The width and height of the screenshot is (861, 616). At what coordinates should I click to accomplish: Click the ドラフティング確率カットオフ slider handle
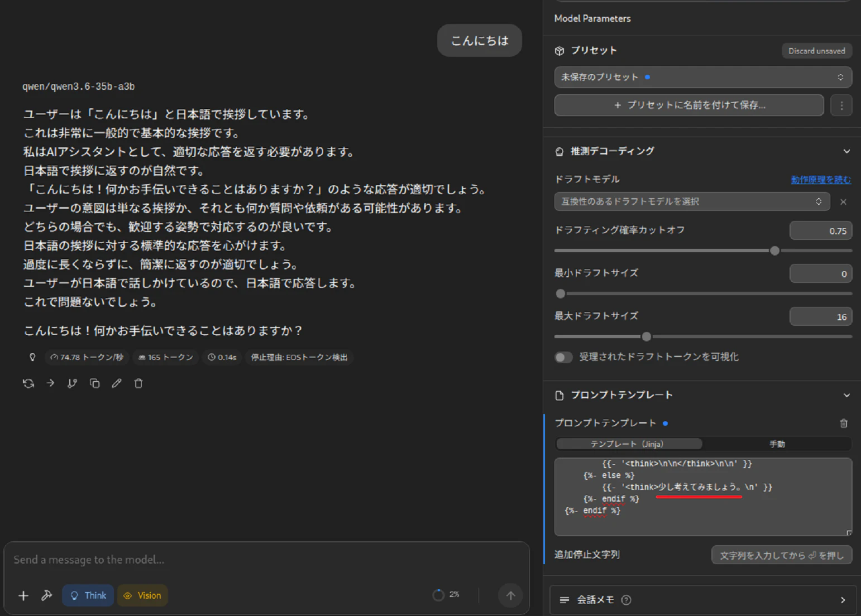point(774,251)
